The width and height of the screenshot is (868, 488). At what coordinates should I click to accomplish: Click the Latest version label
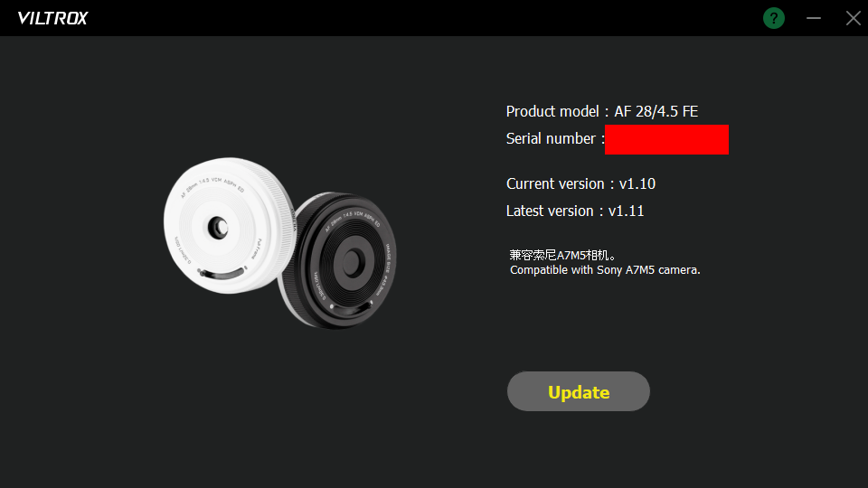(550, 211)
